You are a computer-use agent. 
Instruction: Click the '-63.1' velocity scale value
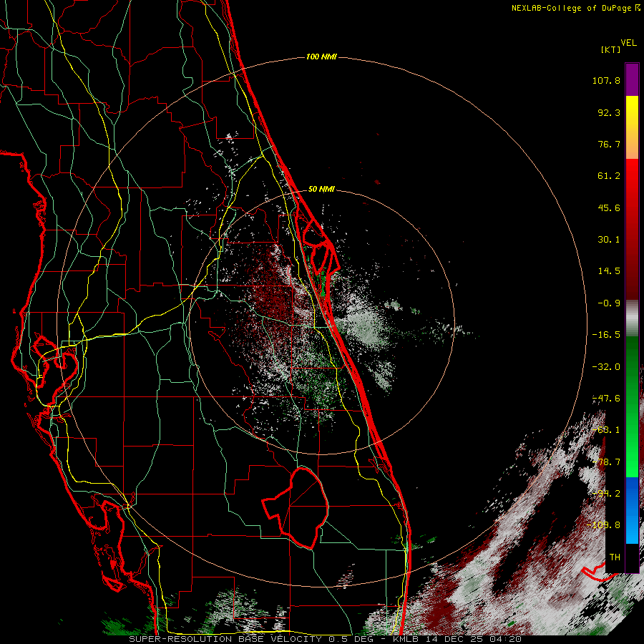pos(606,430)
